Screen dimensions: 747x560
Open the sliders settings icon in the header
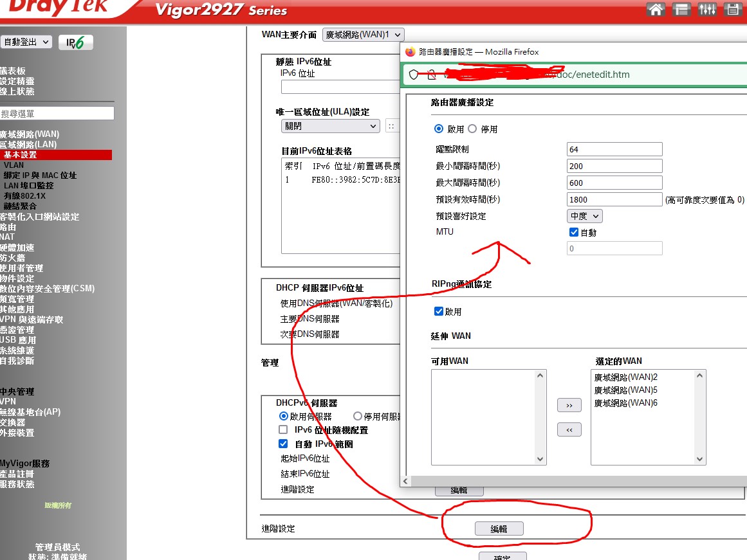pos(707,9)
